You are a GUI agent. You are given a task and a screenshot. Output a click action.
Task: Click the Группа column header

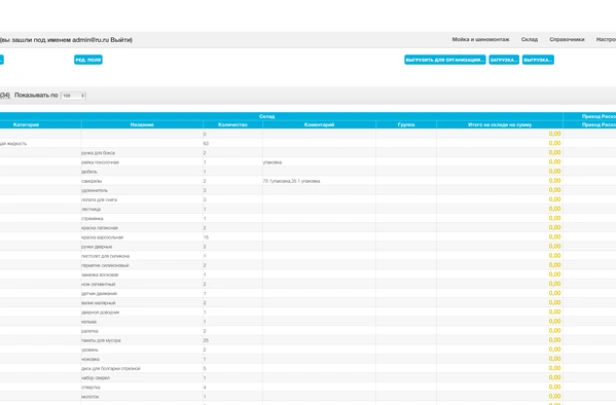[x=406, y=125]
